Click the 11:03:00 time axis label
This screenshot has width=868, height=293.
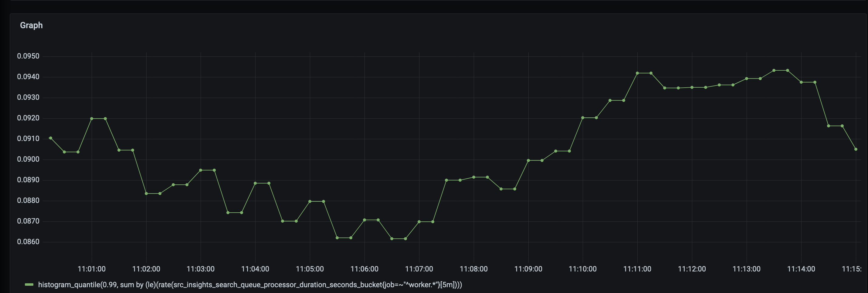click(201, 269)
